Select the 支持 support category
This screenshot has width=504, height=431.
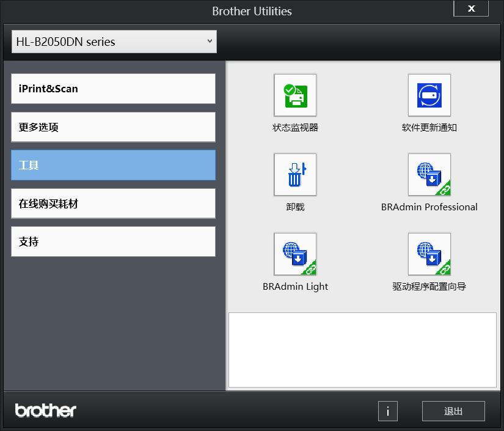click(x=112, y=241)
